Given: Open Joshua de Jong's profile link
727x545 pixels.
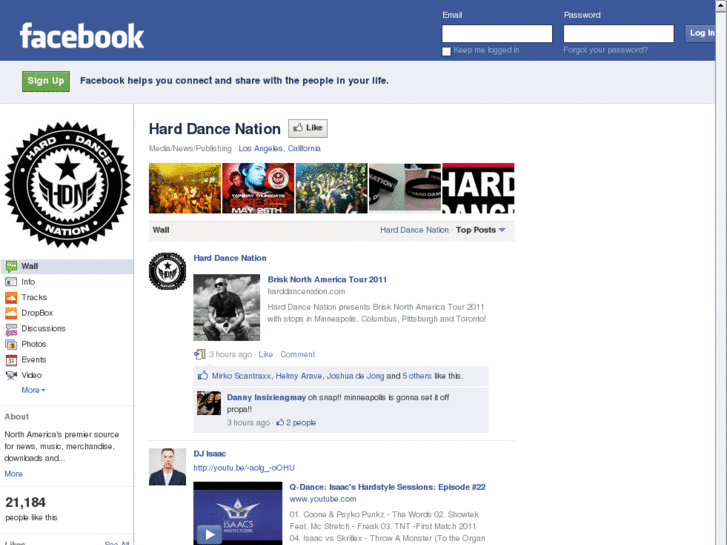Looking at the screenshot, I should [355, 376].
